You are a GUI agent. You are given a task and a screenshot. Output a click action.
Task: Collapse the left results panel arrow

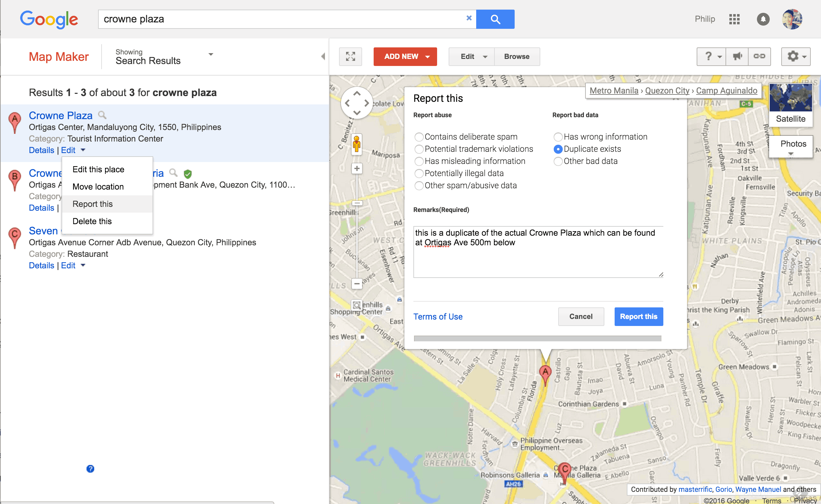pyautogui.click(x=323, y=56)
